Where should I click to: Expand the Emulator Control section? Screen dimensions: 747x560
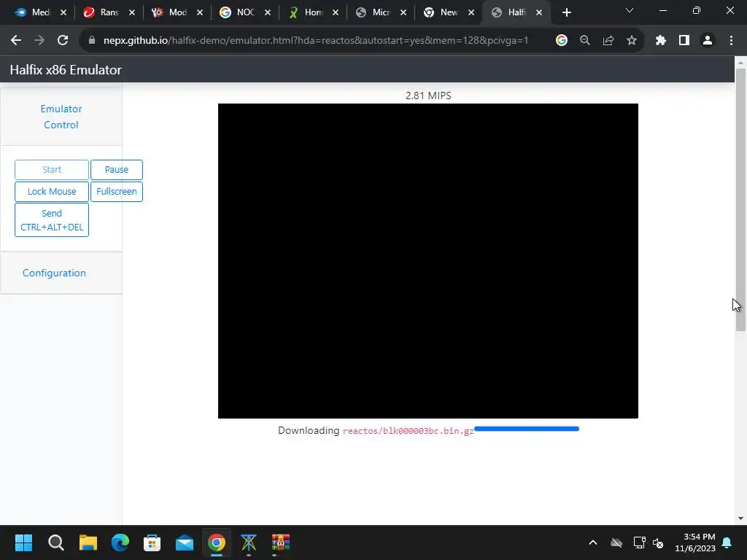[61, 117]
